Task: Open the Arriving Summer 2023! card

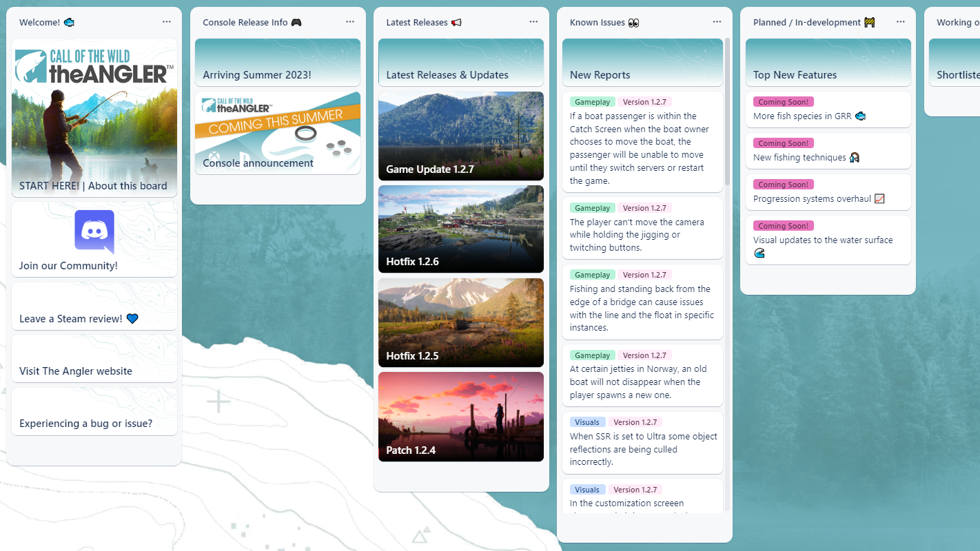Action: tap(278, 62)
